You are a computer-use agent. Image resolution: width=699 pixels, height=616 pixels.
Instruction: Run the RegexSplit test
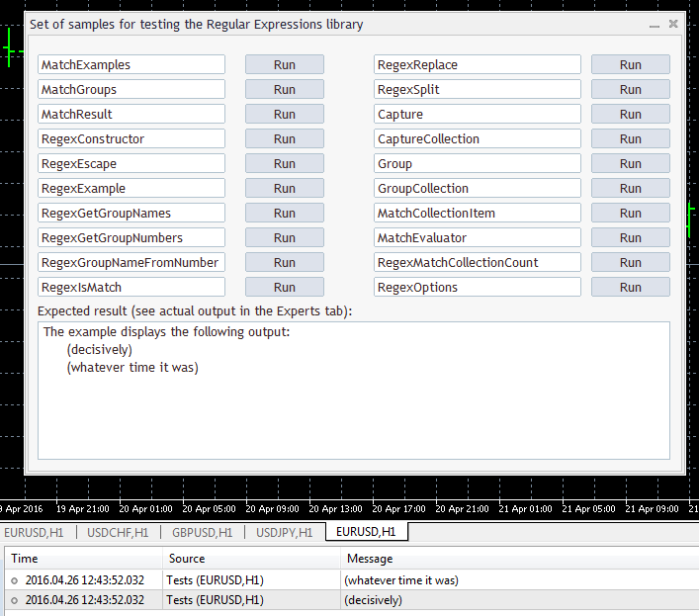click(631, 89)
